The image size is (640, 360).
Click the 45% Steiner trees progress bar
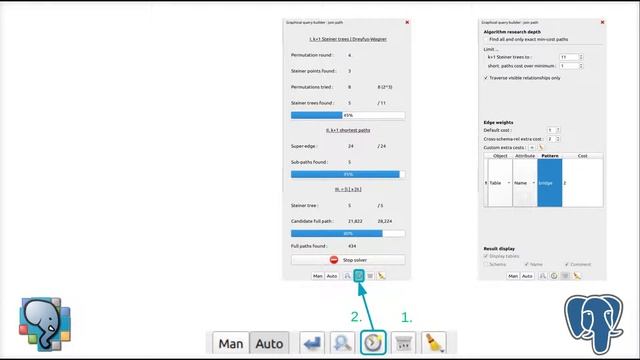[x=348, y=116]
